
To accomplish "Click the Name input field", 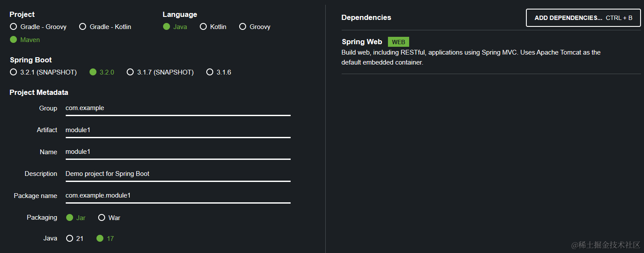I will [x=178, y=152].
